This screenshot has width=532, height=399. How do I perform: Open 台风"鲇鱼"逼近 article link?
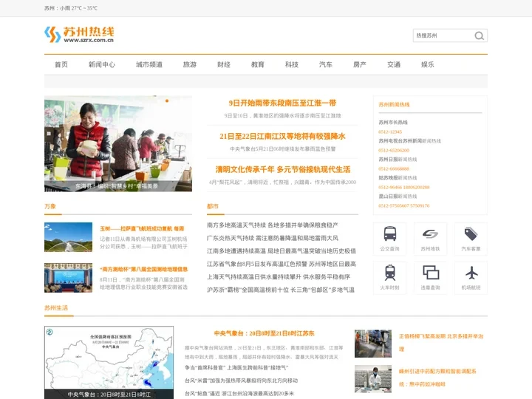pyautogui.click(x=239, y=394)
